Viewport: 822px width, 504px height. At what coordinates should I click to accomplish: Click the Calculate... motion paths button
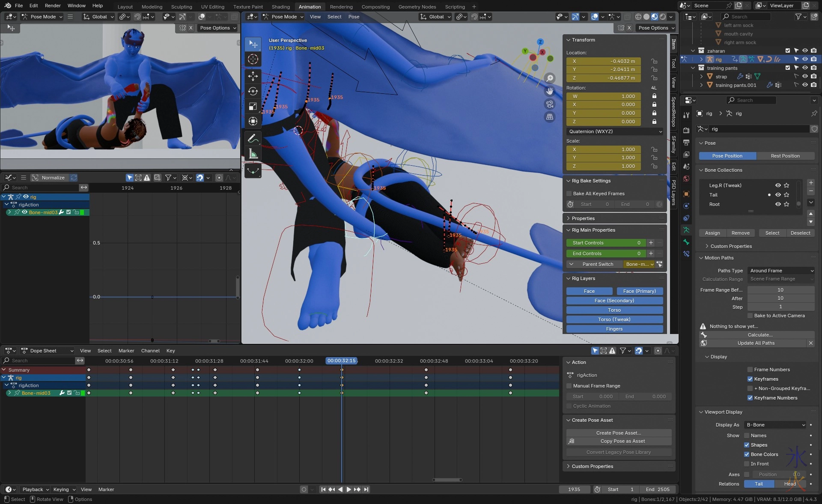pos(760,335)
